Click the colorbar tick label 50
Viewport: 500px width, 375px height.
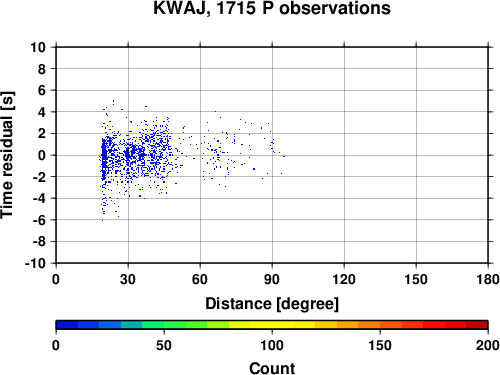(x=164, y=345)
